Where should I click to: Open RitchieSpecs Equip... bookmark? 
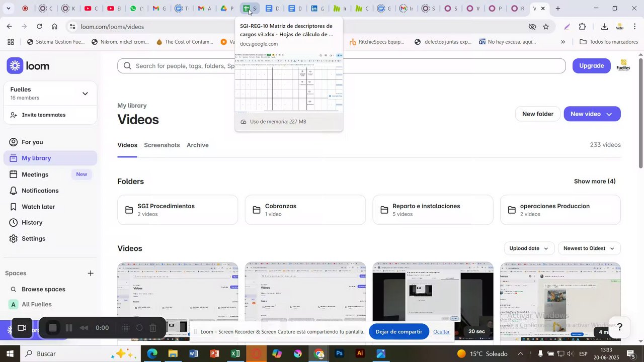pos(377,42)
